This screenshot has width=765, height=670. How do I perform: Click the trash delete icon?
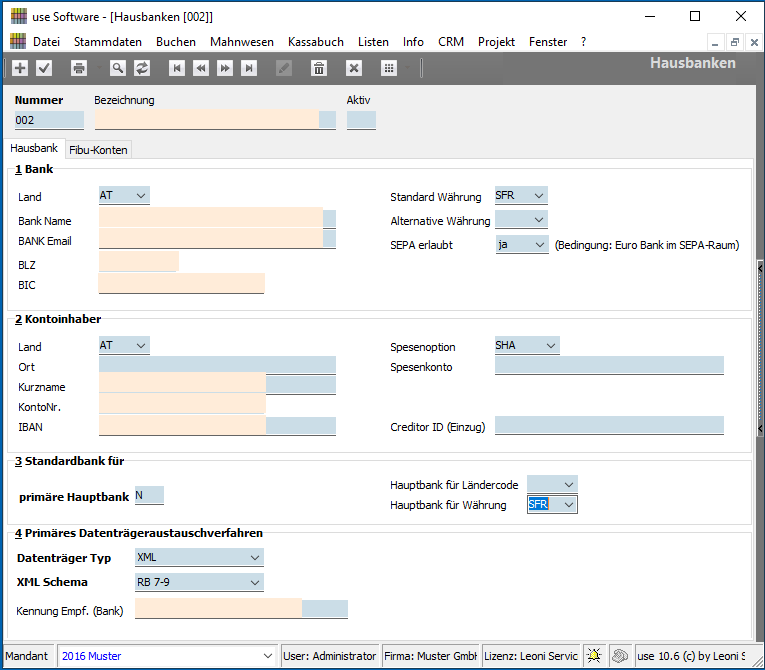319,68
